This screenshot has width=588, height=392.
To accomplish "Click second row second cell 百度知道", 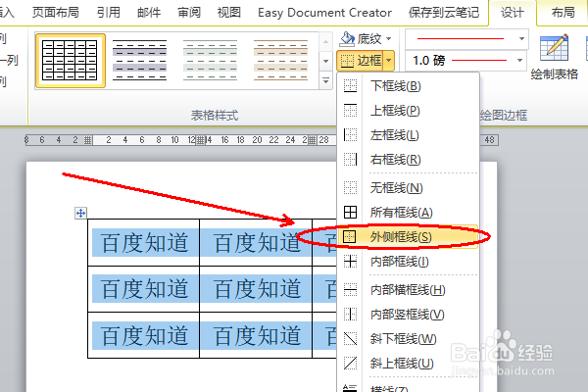I will pyautogui.click(x=257, y=289).
